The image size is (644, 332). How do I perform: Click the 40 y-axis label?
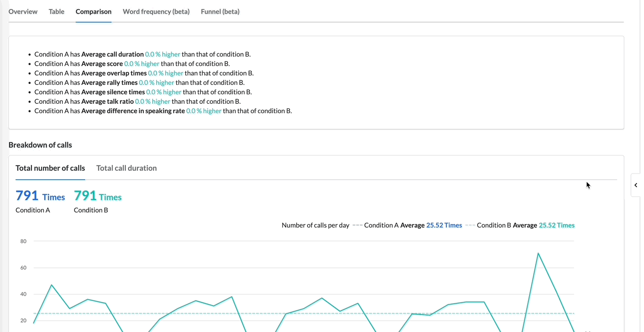(x=23, y=294)
